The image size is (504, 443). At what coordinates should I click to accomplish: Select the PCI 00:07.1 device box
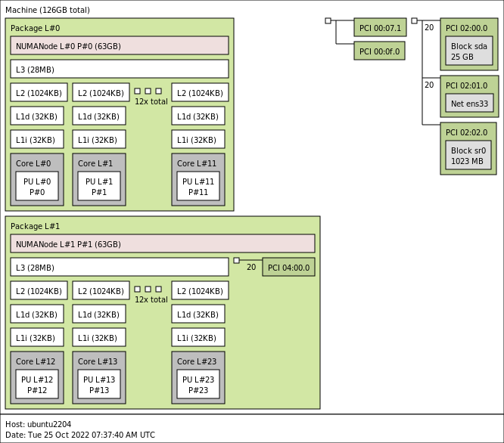pyautogui.click(x=380, y=28)
